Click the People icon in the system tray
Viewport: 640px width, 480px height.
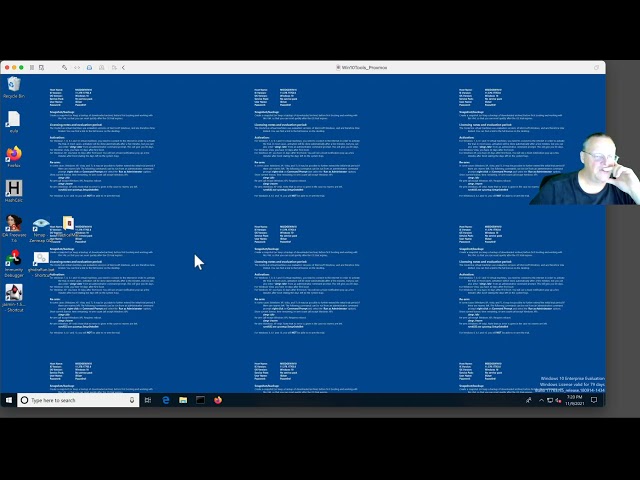tap(529, 400)
